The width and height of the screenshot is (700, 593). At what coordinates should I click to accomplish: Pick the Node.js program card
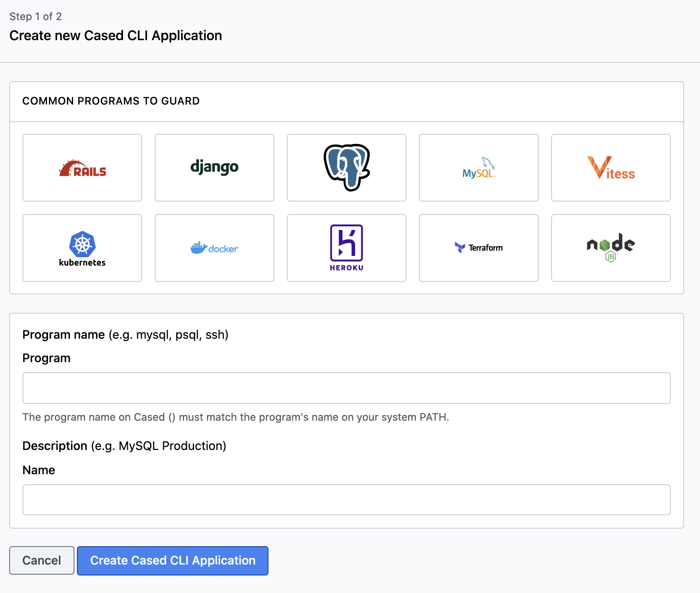tap(611, 248)
